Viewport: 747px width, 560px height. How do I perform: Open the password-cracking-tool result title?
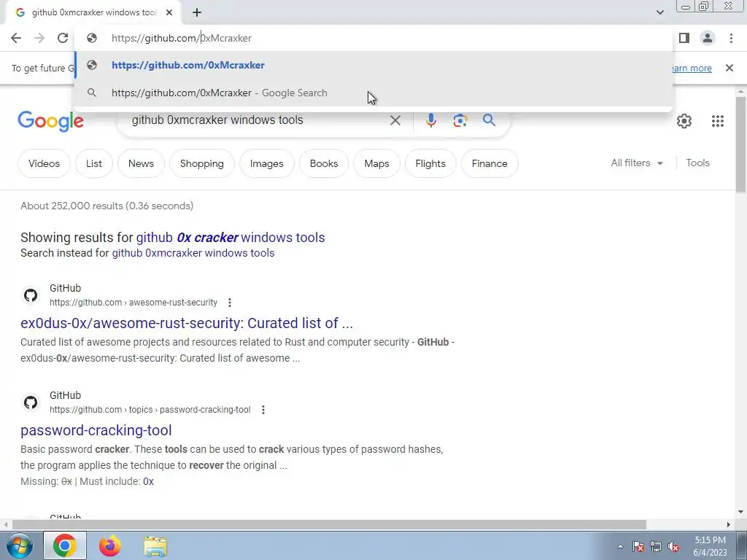click(96, 430)
